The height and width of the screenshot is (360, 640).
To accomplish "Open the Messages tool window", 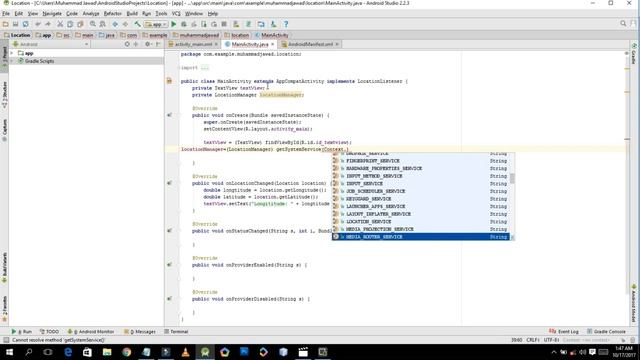I will 140,331.
